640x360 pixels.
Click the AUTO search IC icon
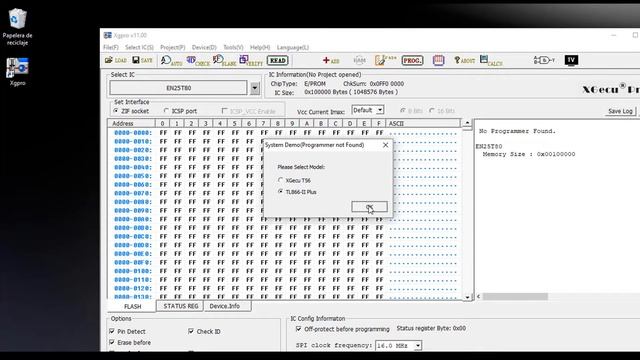[x=171, y=61]
